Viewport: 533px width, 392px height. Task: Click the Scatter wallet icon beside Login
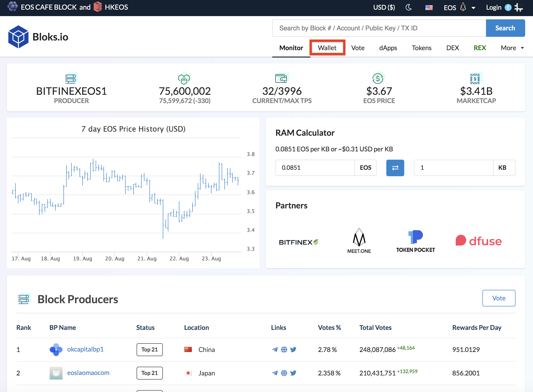tap(508, 8)
